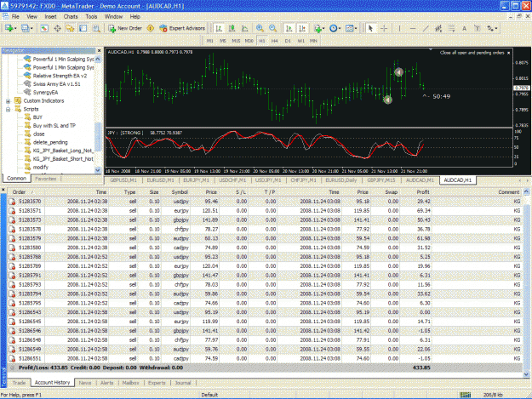Expand the Custom Indicators tree node
Viewport: 532px width, 399px height.
tap(9, 101)
